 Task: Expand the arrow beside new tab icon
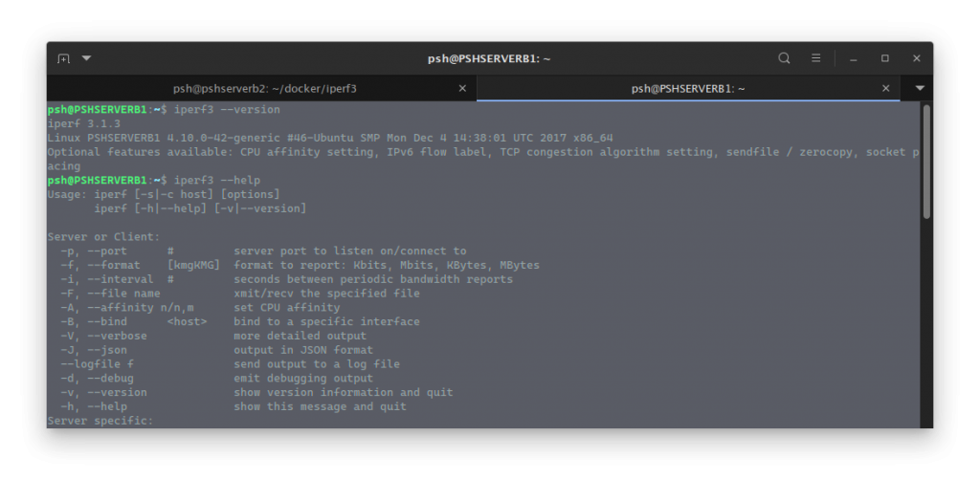coord(87,58)
